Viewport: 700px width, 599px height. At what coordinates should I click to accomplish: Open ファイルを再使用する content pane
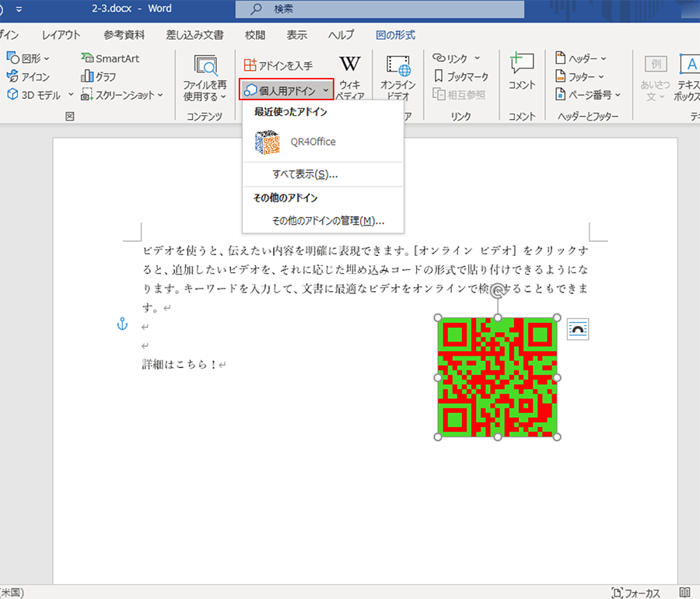(205, 78)
